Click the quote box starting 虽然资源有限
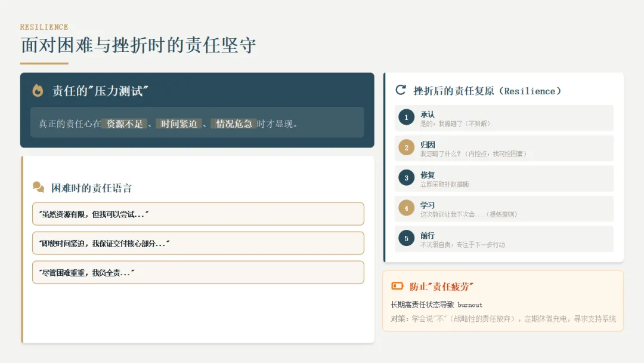The image size is (644, 363). 198,214
